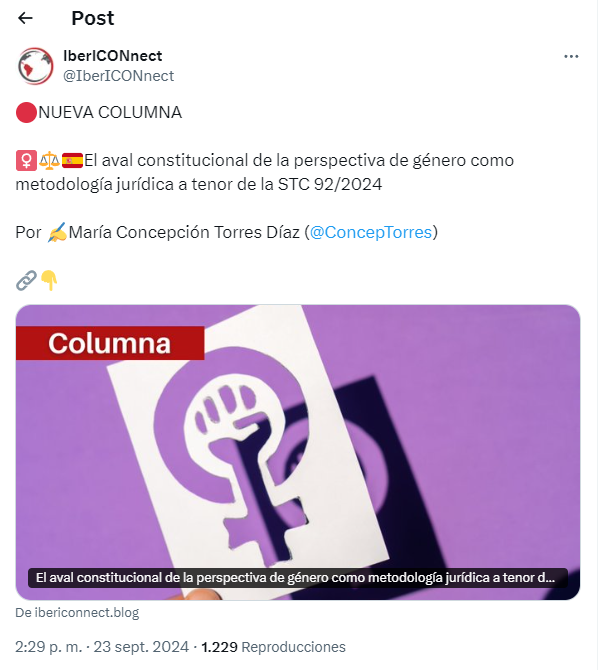Screen dimensions: 606x670
Task: Visit the De ibericonnect.blog source link
Action: click(77, 613)
